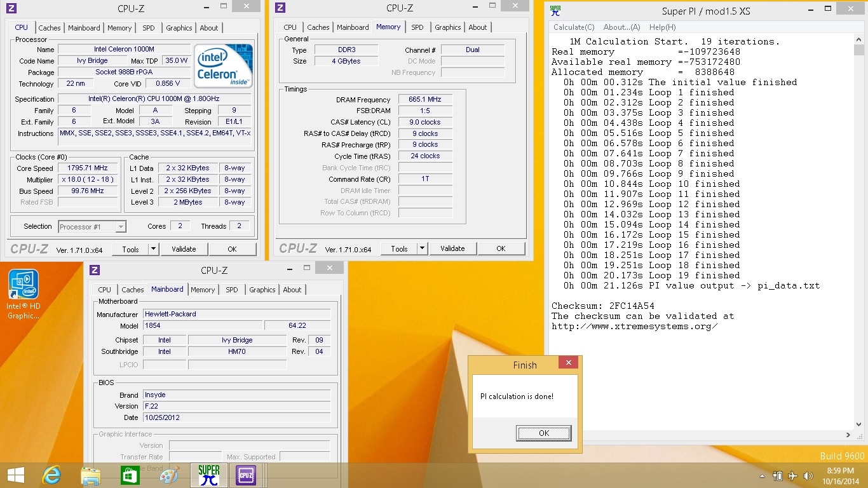Viewport: 868px width, 488px height.
Task: Open About tab in the CPU window
Action: pyautogui.click(x=209, y=28)
